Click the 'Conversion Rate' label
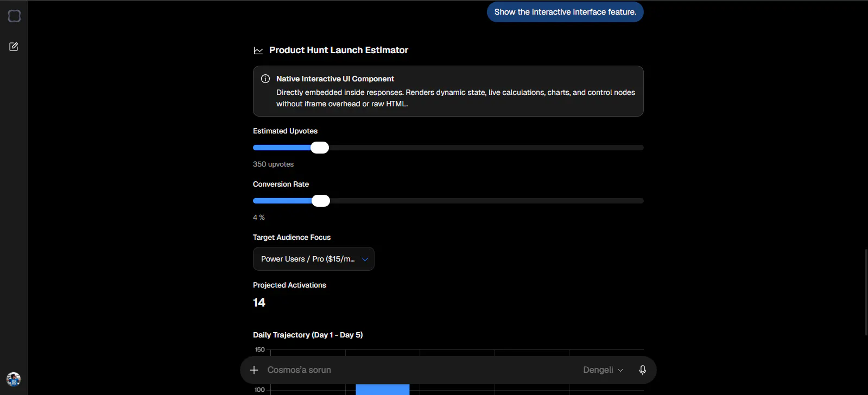Viewport: 868px width, 395px height. [x=281, y=184]
